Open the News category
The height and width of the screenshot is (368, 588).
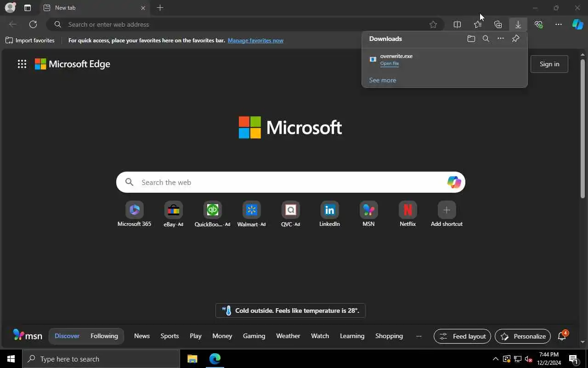pyautogui.click(x=142, y=336)
